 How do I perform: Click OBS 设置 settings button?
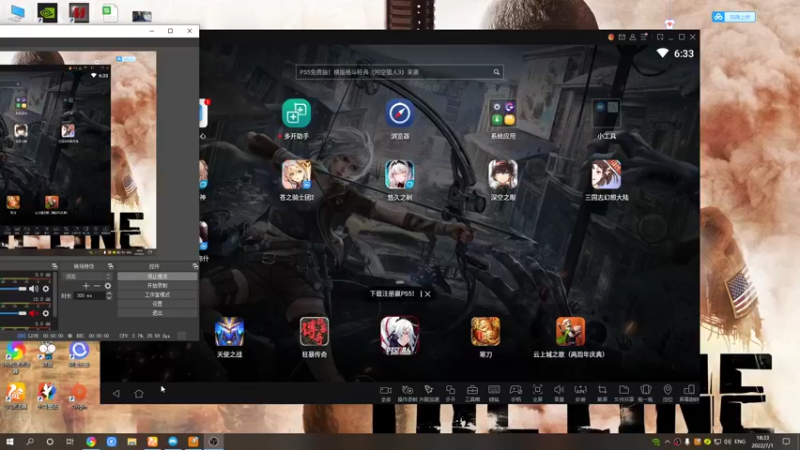click(157, 304)
